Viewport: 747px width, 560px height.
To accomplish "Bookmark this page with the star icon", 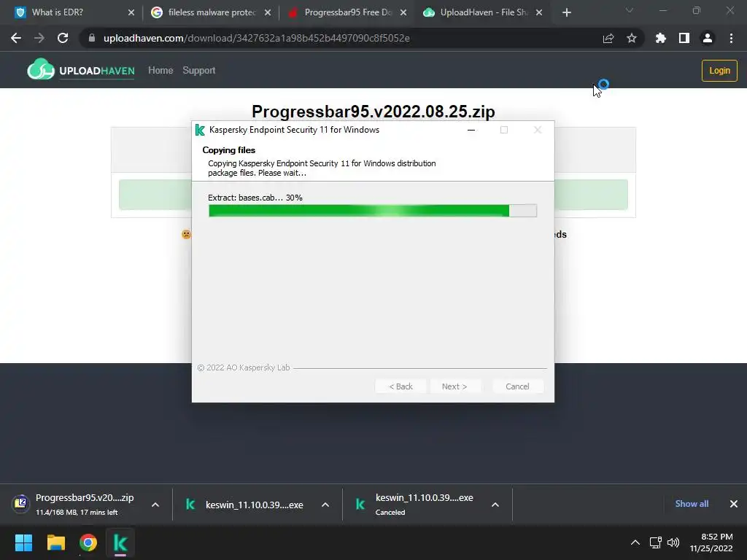I will [632, 38].
